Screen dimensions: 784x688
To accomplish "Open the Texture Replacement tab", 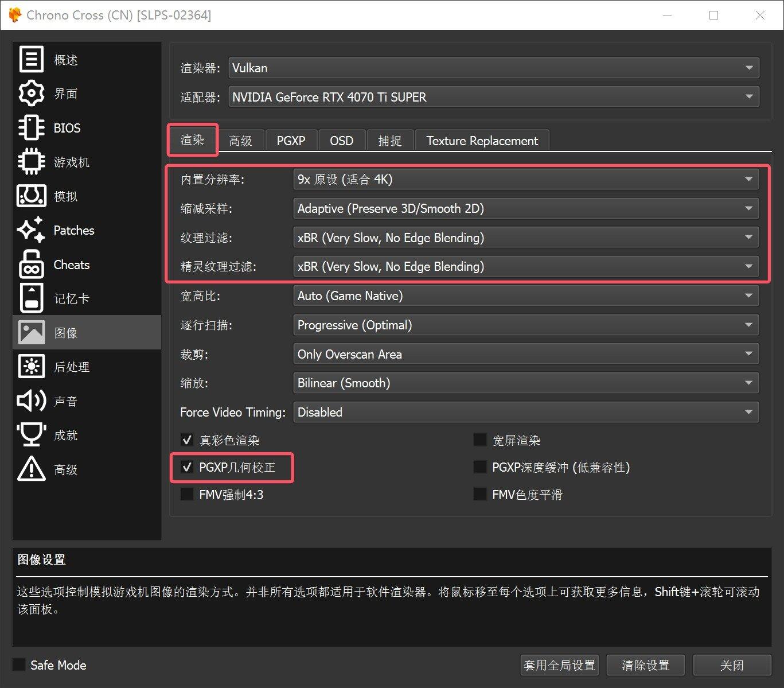I will coord(482,141).
